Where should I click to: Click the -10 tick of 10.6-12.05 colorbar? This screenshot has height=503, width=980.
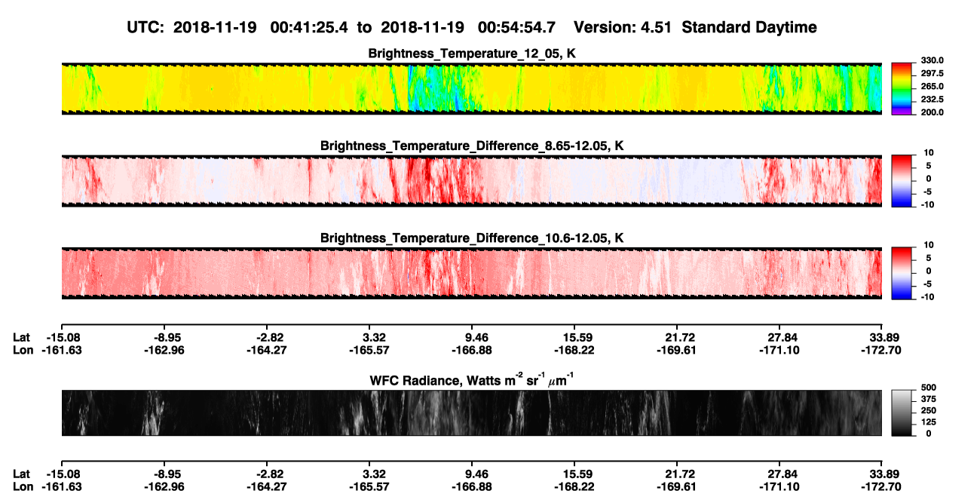926,296
